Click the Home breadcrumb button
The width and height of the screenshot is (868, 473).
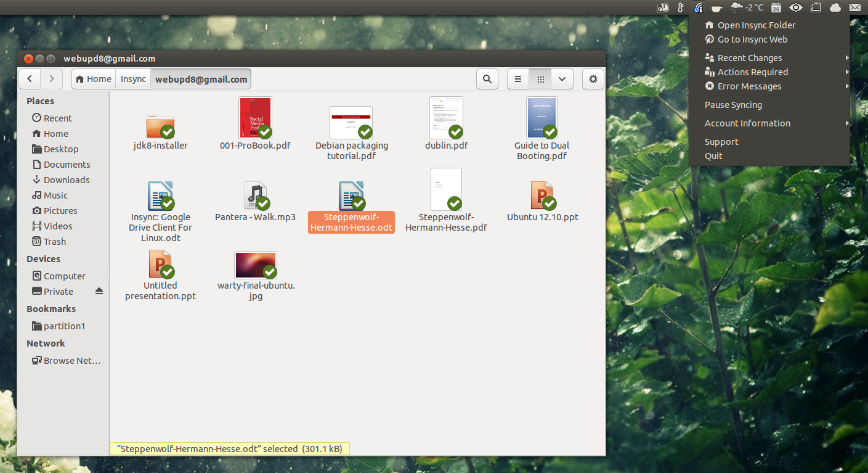94,79
